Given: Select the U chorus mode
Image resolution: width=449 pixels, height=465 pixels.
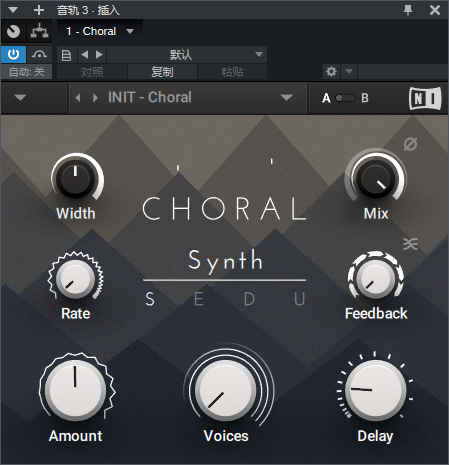Looking at the screenshot, I should pos(300,299).
